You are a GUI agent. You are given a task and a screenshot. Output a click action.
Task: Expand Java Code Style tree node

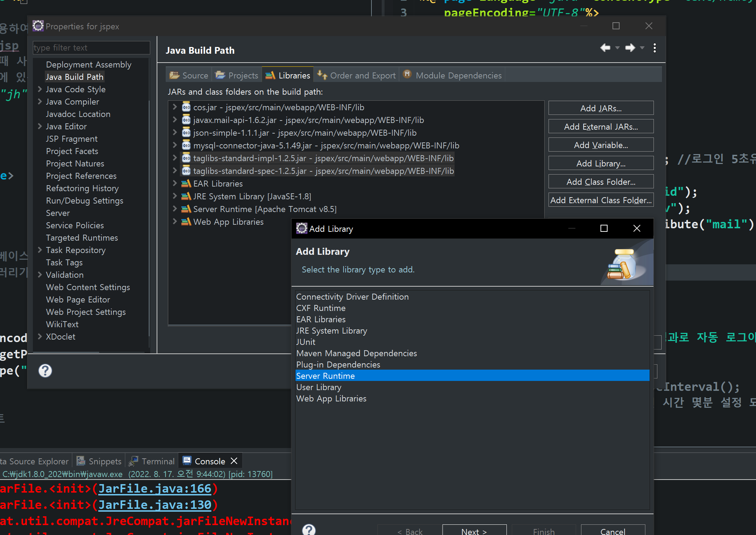pos(40,89)
